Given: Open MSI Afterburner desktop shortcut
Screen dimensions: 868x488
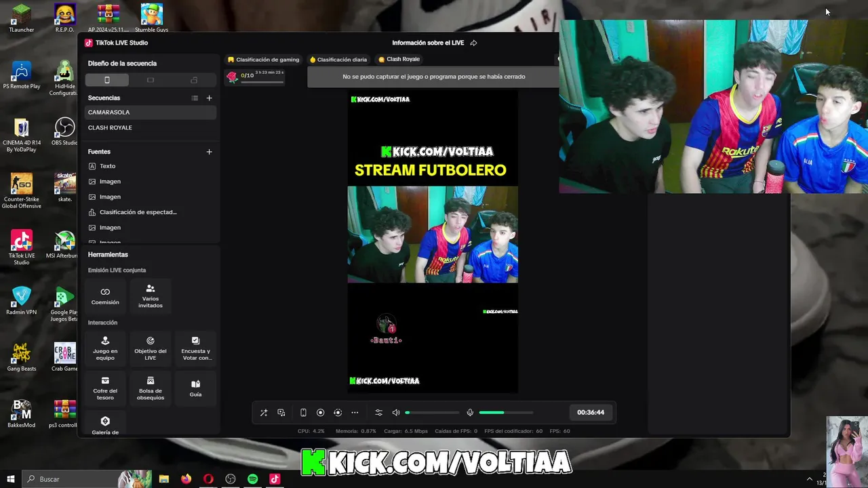Looking at the screenshot, I should [64, 245].
